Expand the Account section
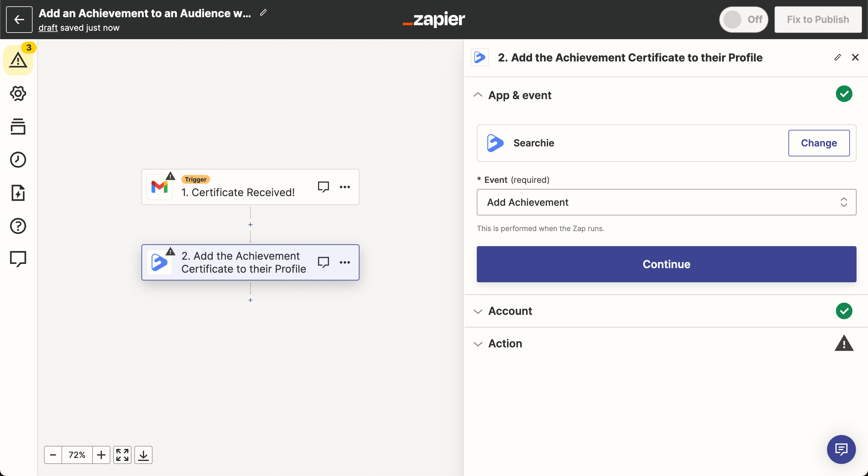Viewport: 868px width, 476px height. pyautogui.click(x=510, y=311)
